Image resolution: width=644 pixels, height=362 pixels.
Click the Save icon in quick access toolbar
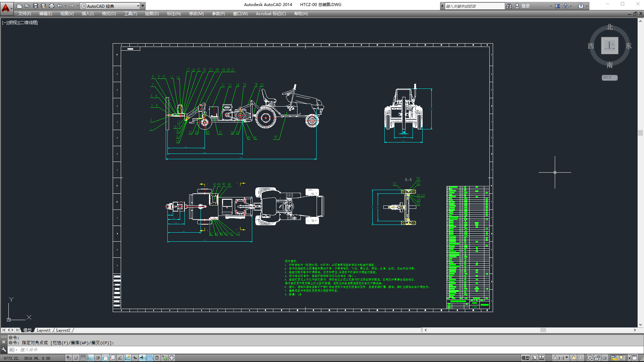click(36, 6)
